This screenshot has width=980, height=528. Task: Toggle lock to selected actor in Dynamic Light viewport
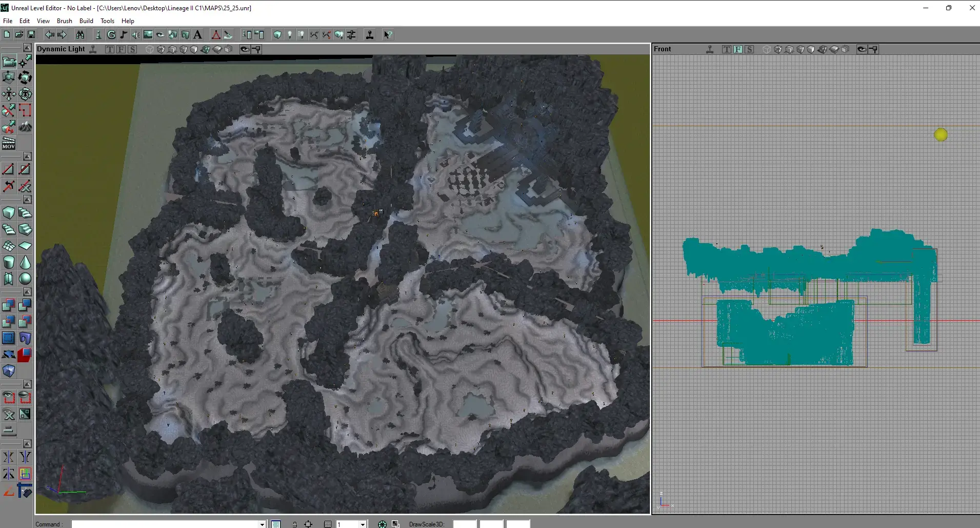256,49
